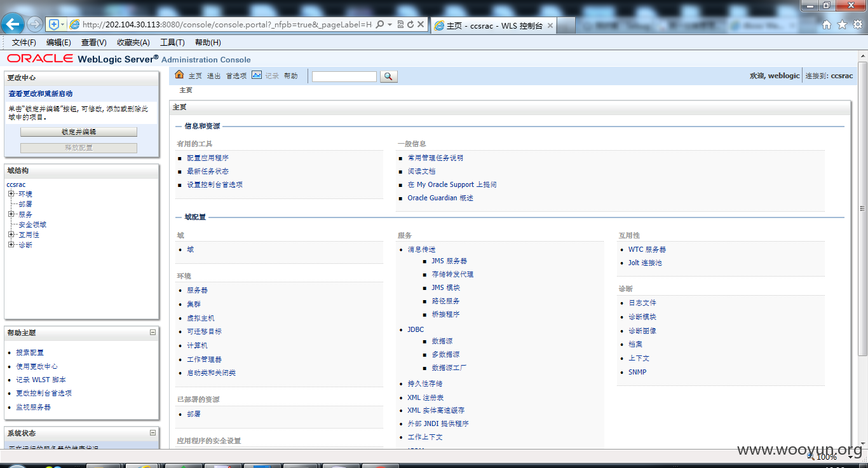Open Jolt 连接池 link
Viewport: 868px width, 468px height.
(x=645, y=263)
